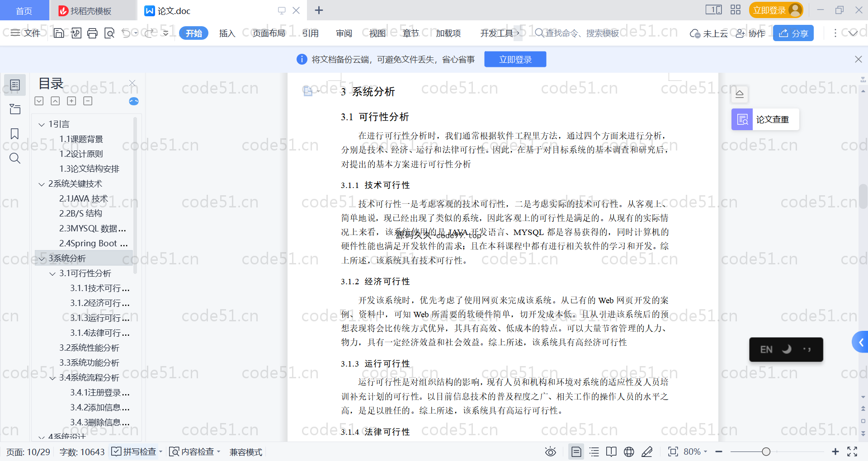The width and height of the screenshot is (868, 461).
Task: Open the 80% zoom dropdown
Action: coord(695,452)
